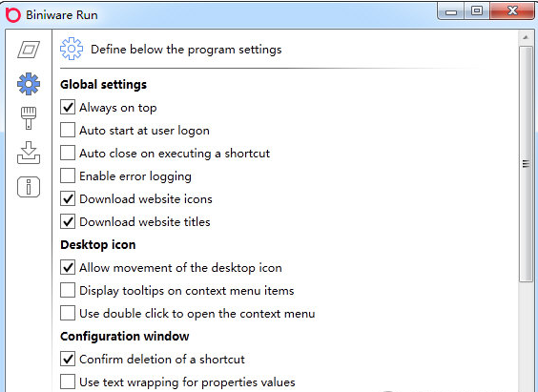
Task: Open the shortcuts panel sidebar icon
Action: [29, 50]
